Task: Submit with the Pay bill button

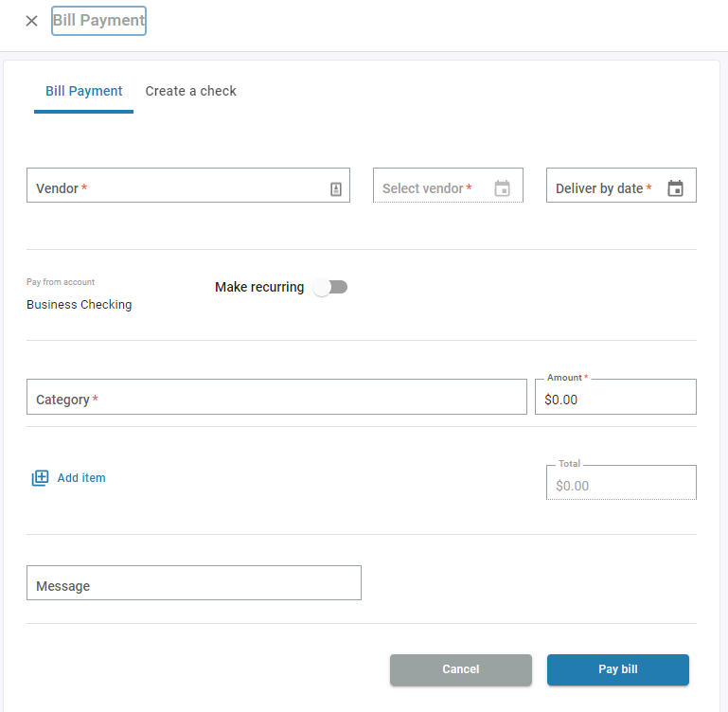Action: pyautogui.click(x=617, y=669)
